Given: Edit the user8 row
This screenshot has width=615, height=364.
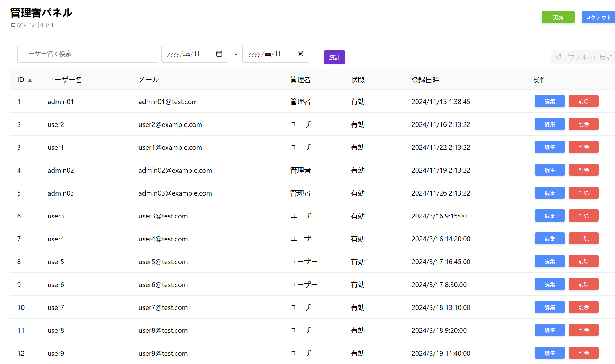Looking at the screenshot, I should (x=549, y=330).
